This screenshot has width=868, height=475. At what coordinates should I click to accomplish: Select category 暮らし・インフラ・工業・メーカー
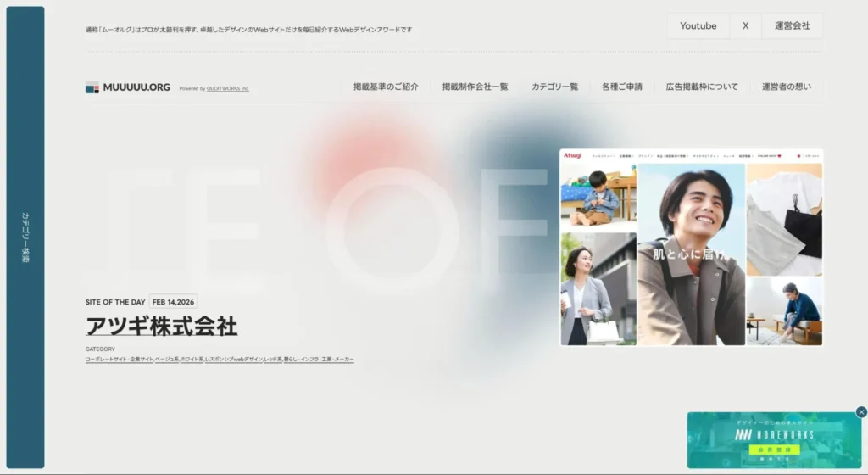(x=319, y=360)
